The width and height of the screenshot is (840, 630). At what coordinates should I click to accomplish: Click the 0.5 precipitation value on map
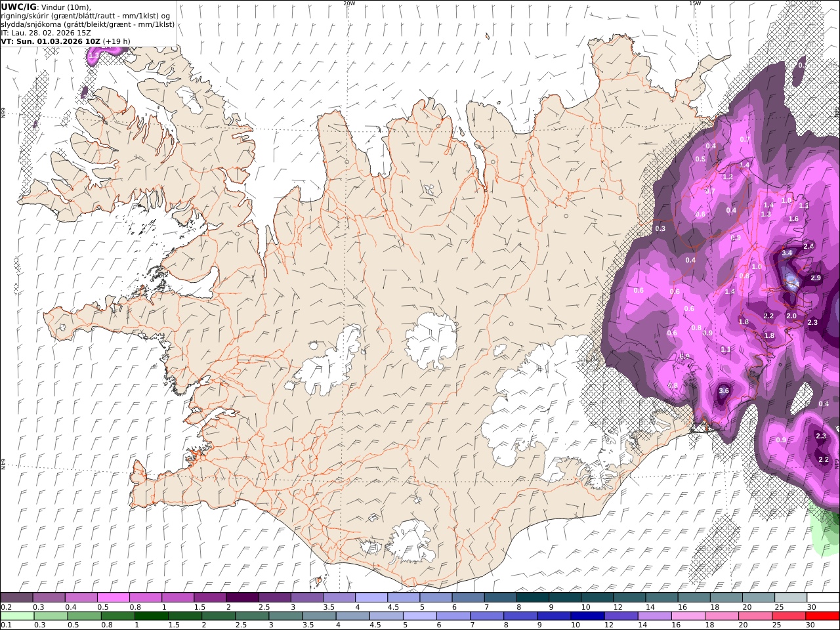coord(700,159)
